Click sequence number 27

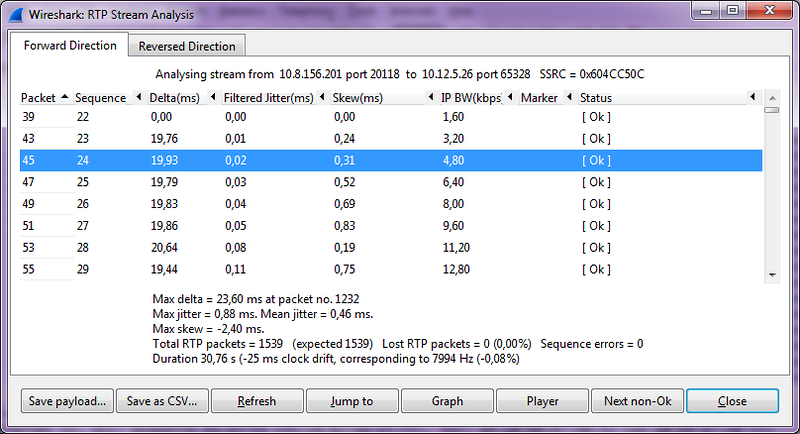[83, 226]
